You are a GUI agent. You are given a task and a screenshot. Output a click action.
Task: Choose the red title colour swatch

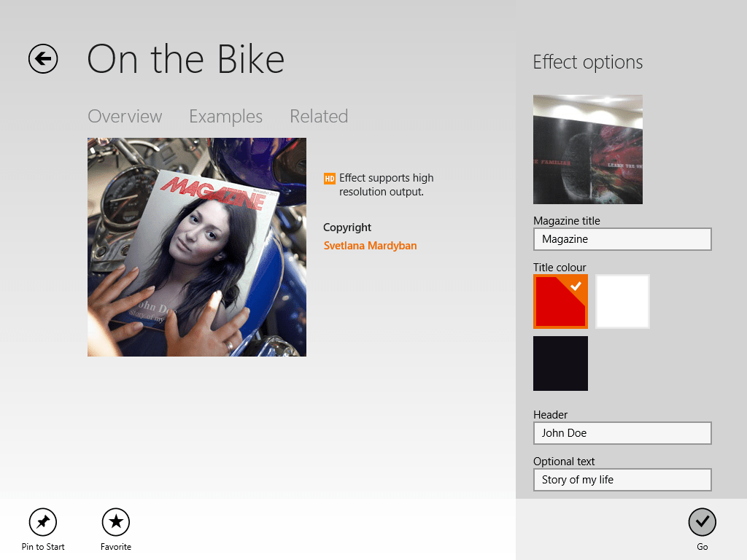560,302
